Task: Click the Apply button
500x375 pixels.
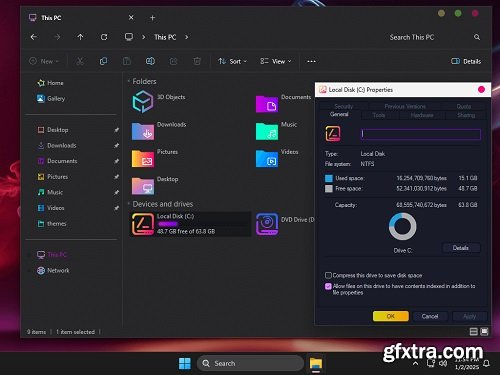Action: pyautogui.click(x=469, y=316)
